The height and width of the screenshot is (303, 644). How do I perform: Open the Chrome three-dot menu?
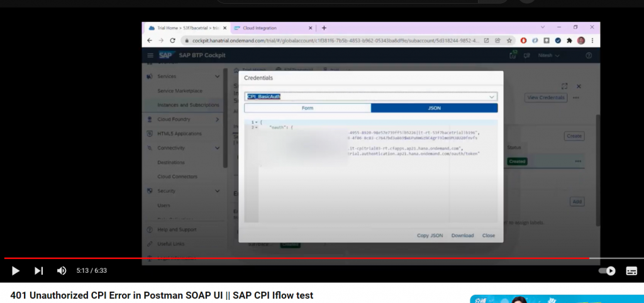pos(592,41)
